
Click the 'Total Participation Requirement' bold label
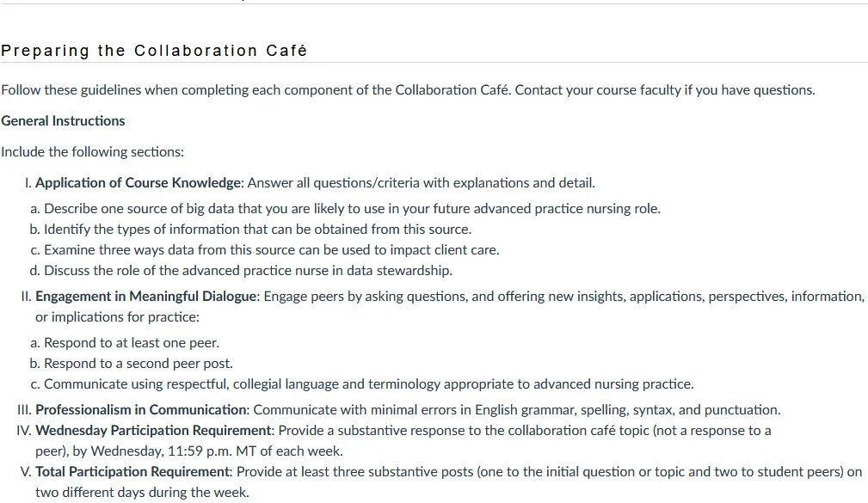(x=132, y=472)
